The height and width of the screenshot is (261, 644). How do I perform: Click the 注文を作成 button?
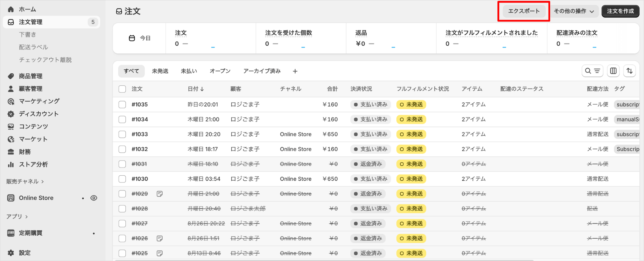click(x=620, y=11)
